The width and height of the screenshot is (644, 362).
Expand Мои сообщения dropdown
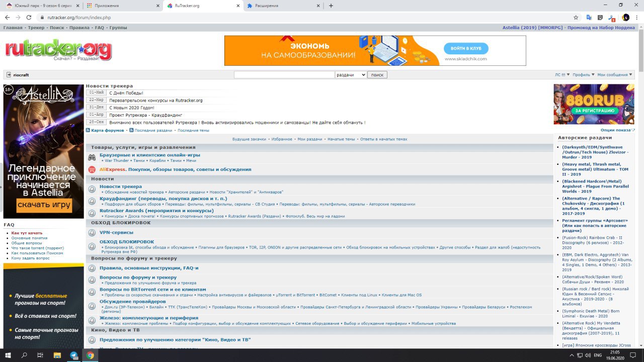click(615, 75)
